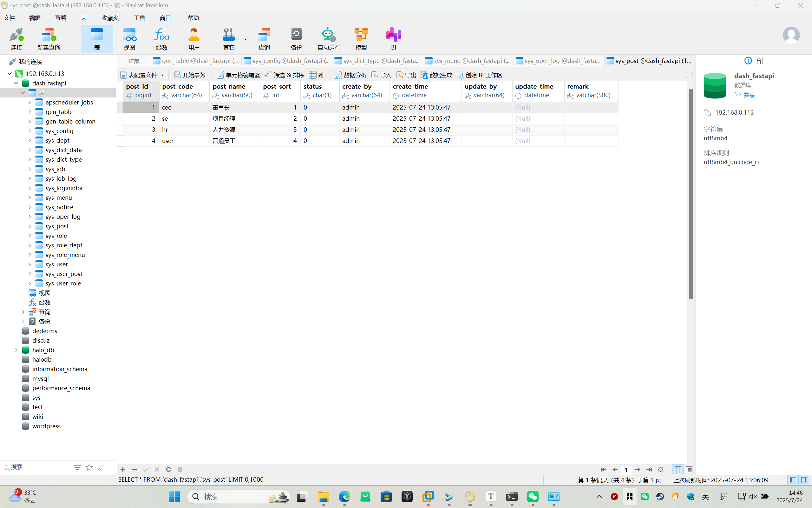
Task: Switch to the Objects tab
Action: pos(134,61)
